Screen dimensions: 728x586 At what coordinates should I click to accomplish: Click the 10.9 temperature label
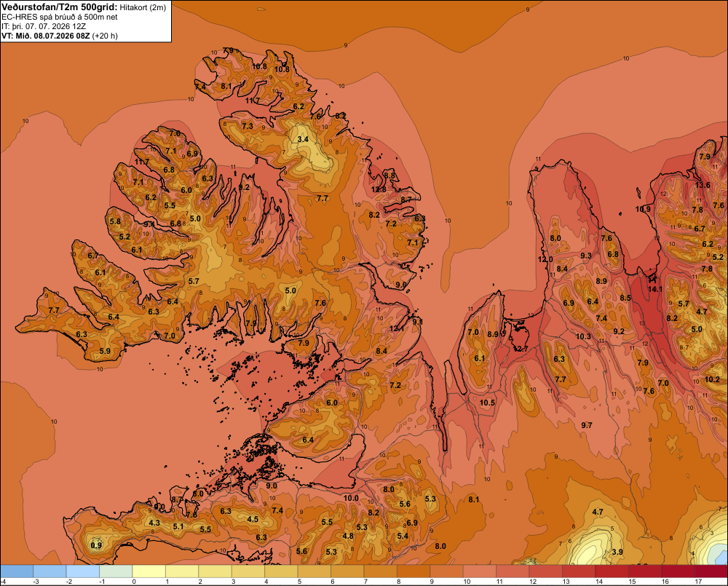tap(643, 209)
